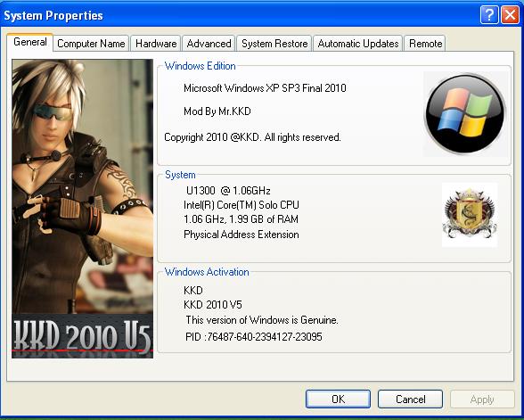Screen dimensions: 524x420
Task: Click the KKD 2010 V5 activation text
Action: click(x=212, y=305)
